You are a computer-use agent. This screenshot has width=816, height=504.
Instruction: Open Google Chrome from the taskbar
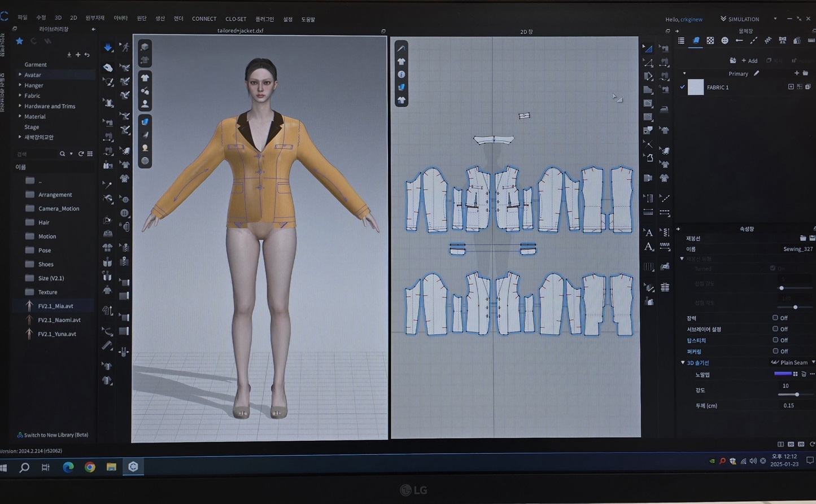pyautogui.click(x=90, y=467)
